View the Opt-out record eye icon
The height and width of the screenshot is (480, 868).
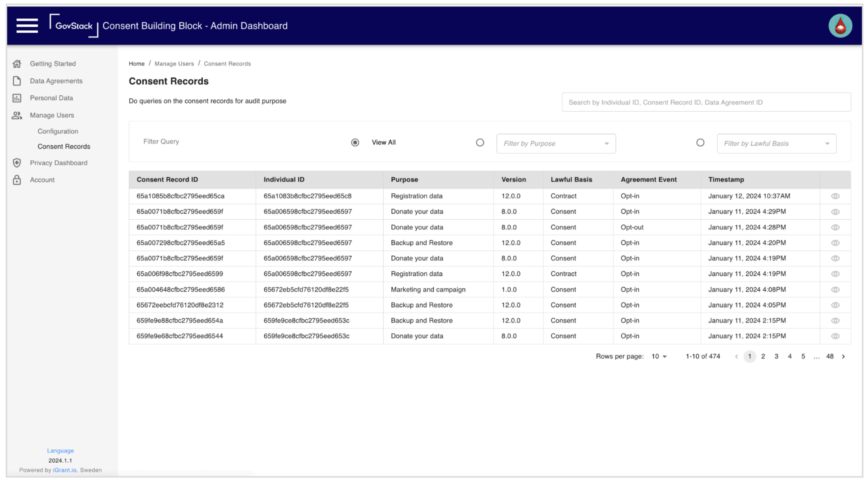click(835, 228)
